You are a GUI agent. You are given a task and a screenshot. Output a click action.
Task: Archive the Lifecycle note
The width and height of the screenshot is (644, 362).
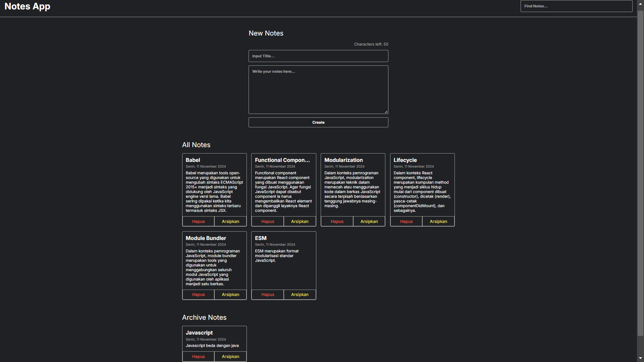(x=438, y=222)
